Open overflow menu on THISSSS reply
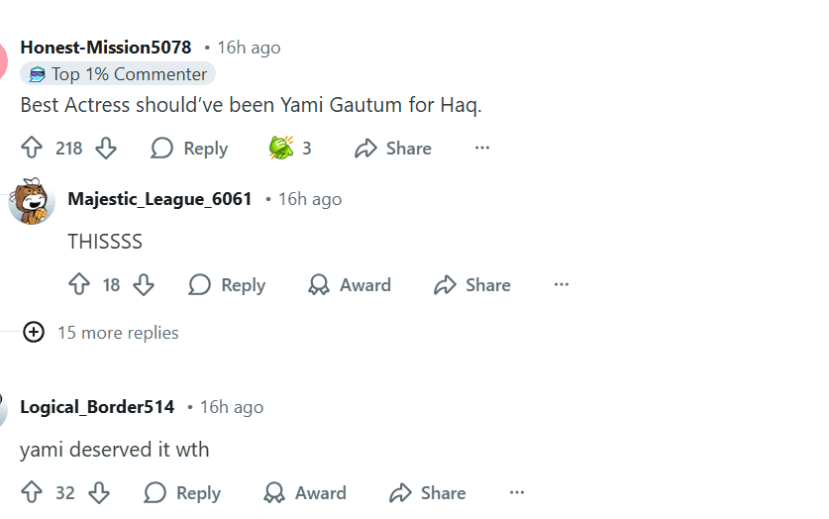Viewport: 829px width, 519px height. pyautogui.click(x=561, y=285)
